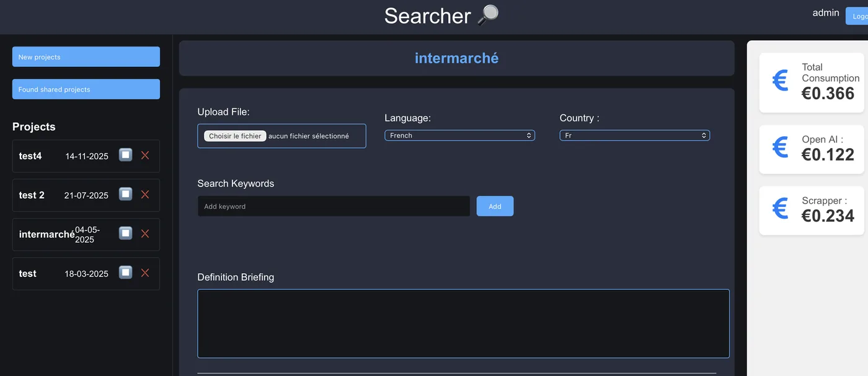Click the Scrapper euro icon
This screenshot has height=376, width=868.
tap(780, 209)
